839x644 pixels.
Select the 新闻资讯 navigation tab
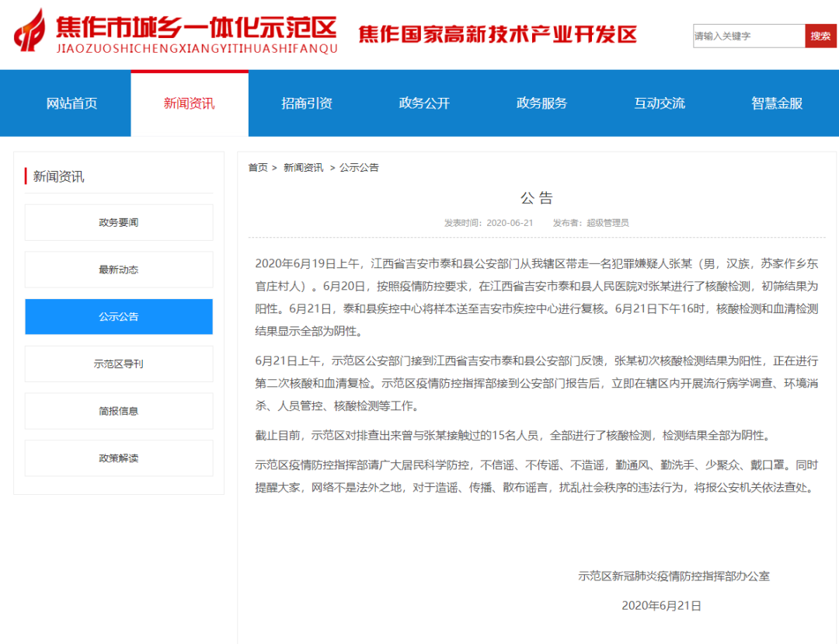point(190,103)
